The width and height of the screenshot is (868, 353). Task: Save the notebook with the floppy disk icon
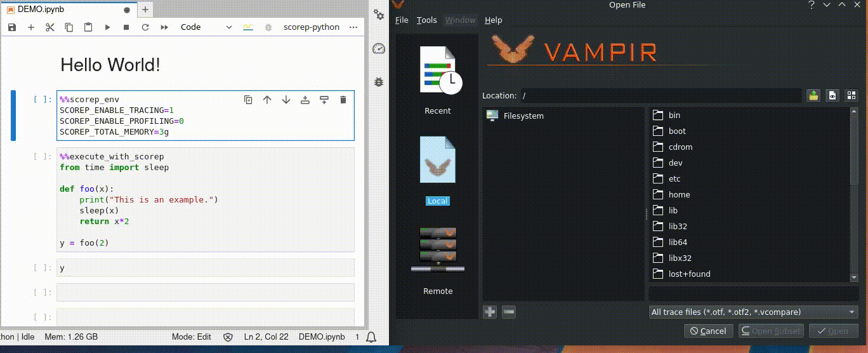pyautogui.click(x=12, y=27)
